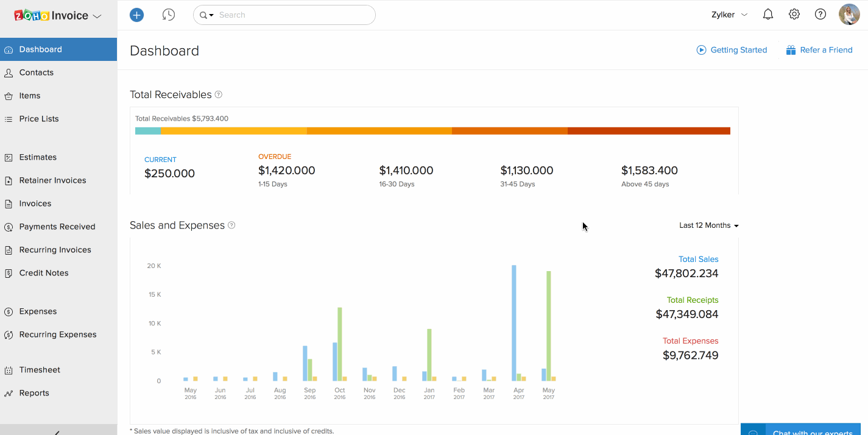This screenshot has width=868, height=435.
Task: Expand the search filter dropdown arrow
Action: (207, 15)
